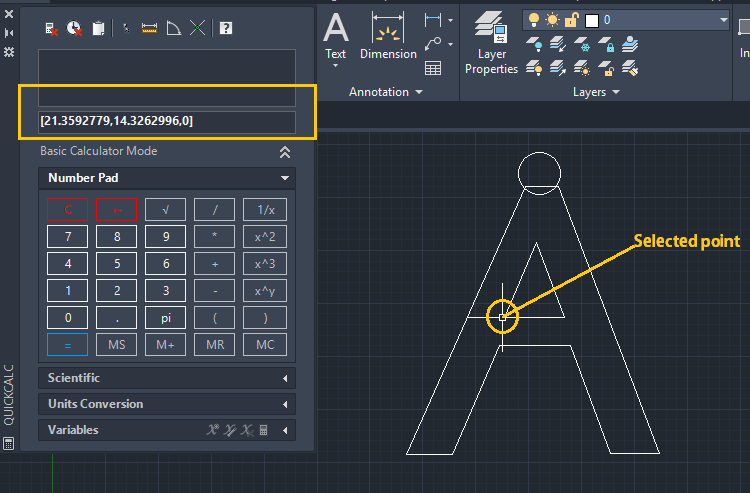Screen dimensions: 750x493
Task: Click the Clear calculator icon in QuickCalc toolbar
Action: (x=51, y=28)
